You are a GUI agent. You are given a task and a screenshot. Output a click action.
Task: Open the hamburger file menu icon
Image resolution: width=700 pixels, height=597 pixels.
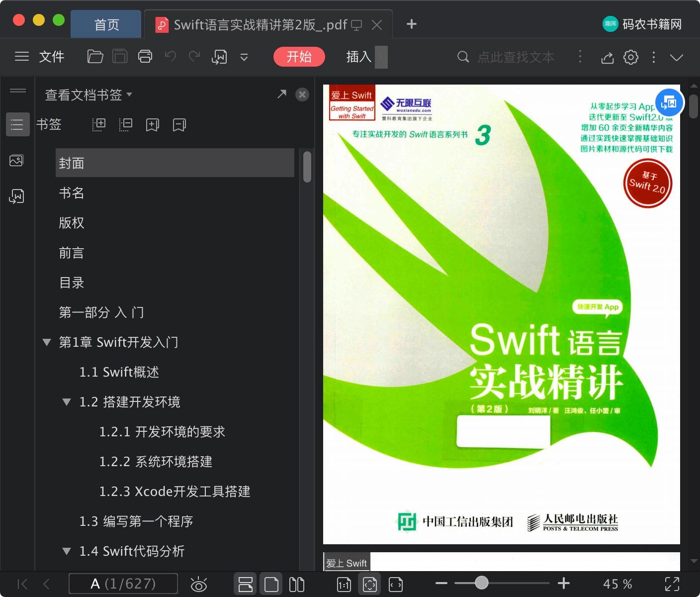pyautogui.click(x=22, y=57)
